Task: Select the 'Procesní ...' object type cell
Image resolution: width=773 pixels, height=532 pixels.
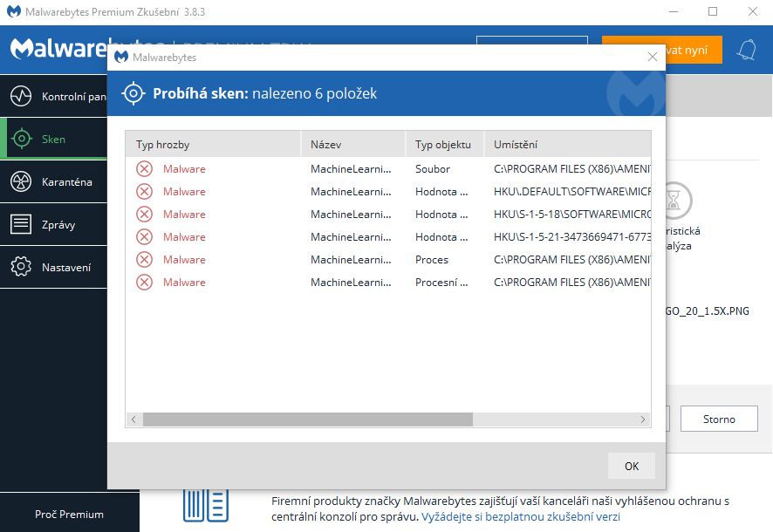Action: (x=441, y=283)
